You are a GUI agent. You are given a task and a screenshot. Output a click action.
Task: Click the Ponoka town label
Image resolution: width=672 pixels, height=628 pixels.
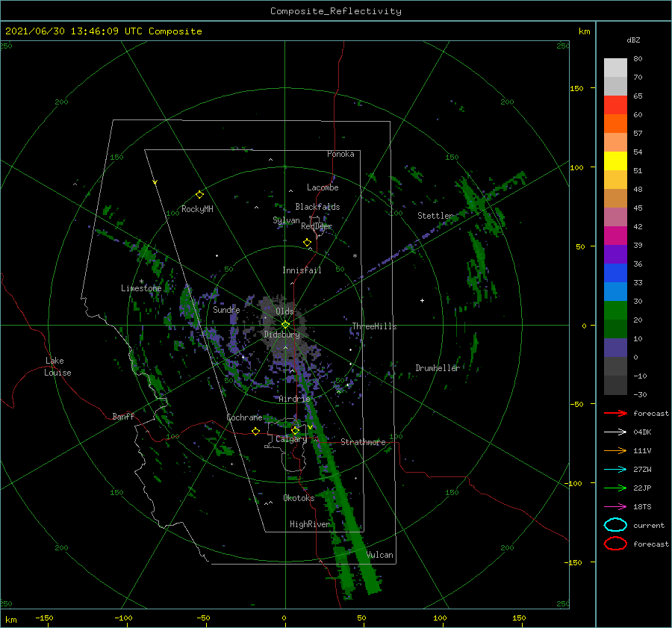pos(340,154)
